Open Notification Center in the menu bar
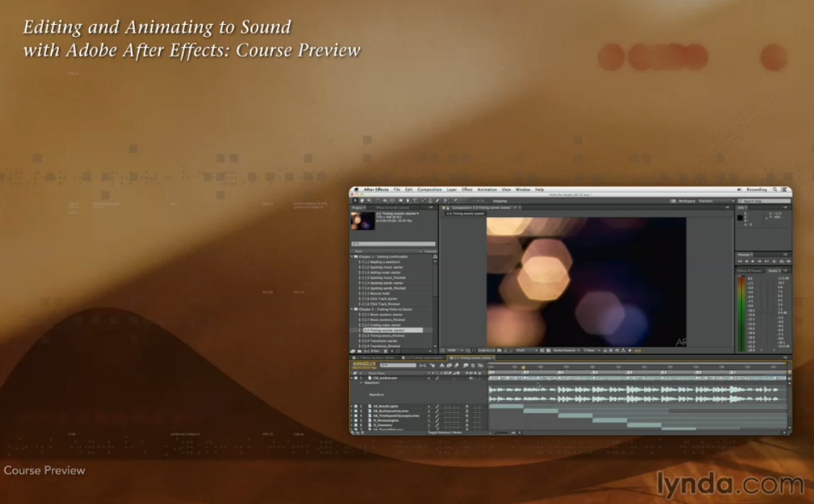 tap(784, 190)
